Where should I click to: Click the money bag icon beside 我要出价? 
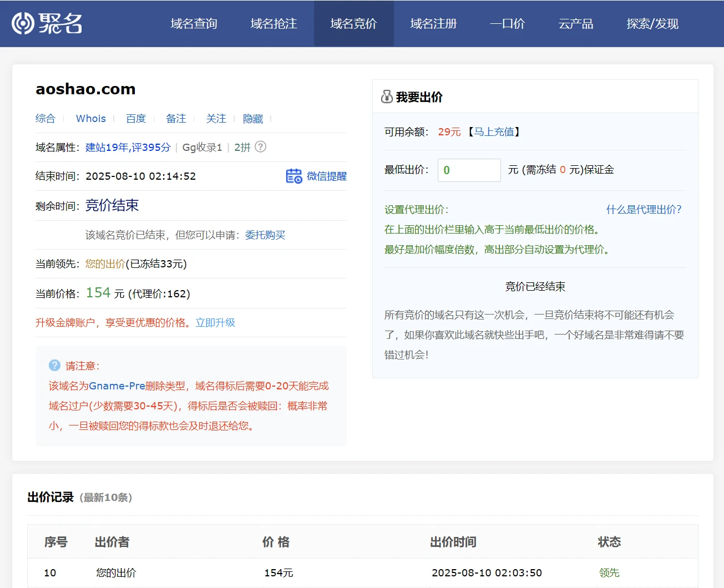pyautogui.click(x=387, y=97)
